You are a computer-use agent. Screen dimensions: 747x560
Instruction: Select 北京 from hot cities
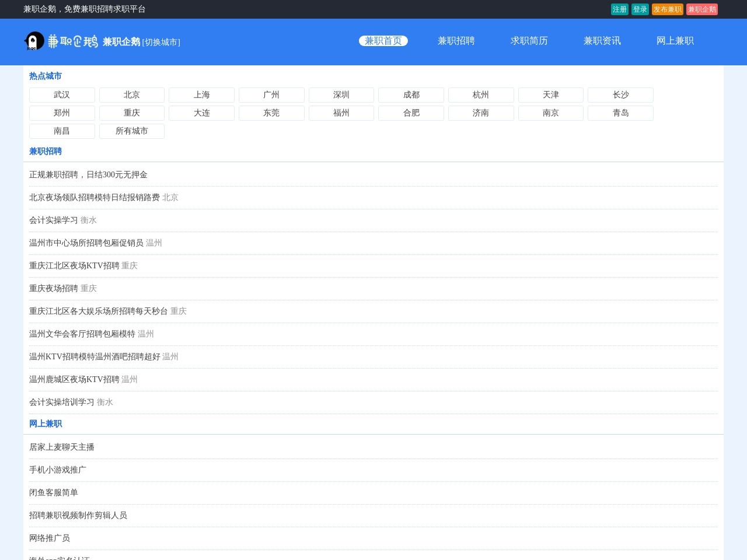tap(131, 94)
